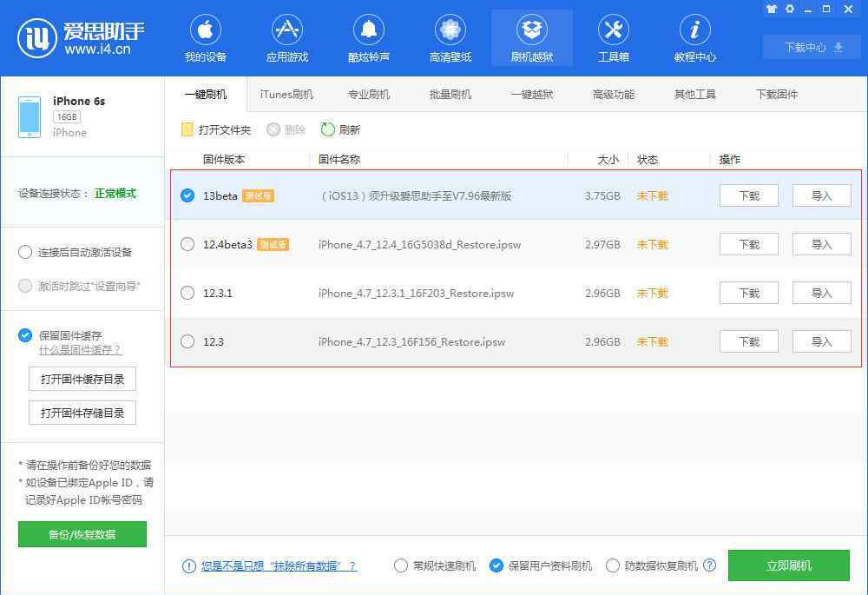Image resolution: width=868 pixels, height=595 pixels.
Task: Open 高清壁纸 wallpaper icon
Action: pos(450,30)
